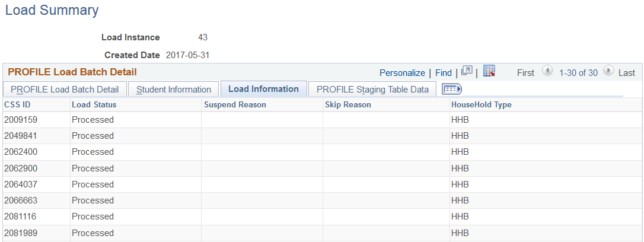Click the row counter 1-30 of 30
Image resolution: width=644 pixels, height=242 pixels.
click(x=578, y=73)
